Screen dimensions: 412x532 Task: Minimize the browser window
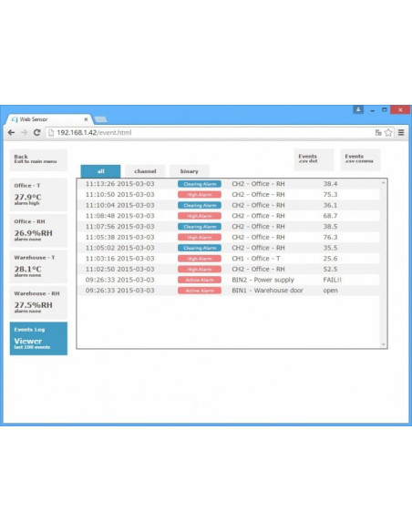point(373,110)
